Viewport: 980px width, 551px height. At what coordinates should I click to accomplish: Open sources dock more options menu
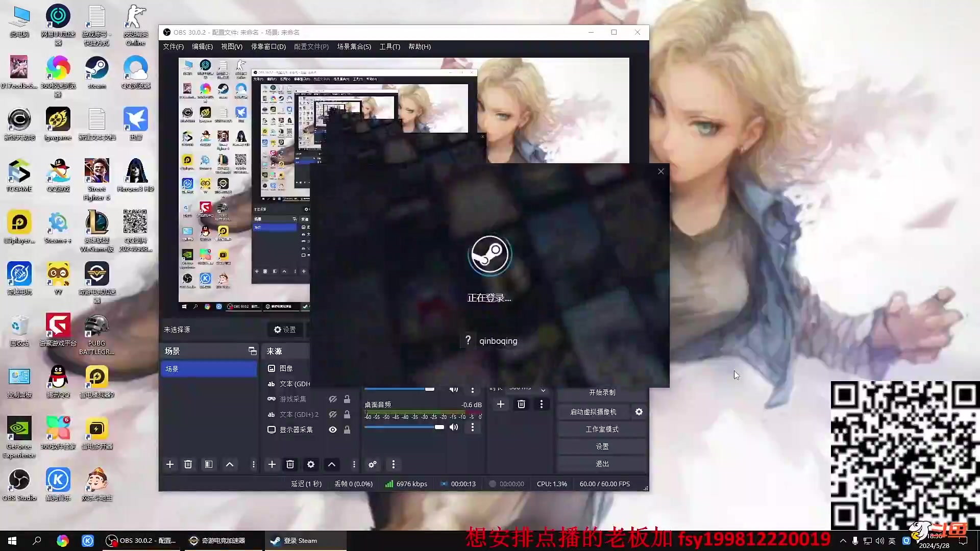[354, 464]
